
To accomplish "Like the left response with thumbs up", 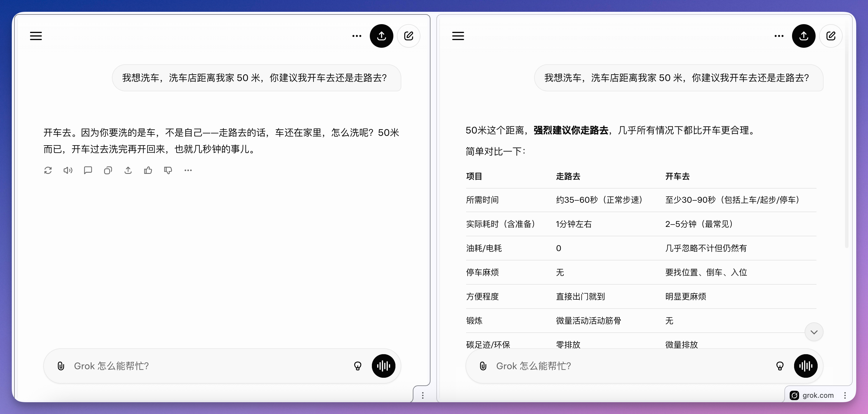I will point(148,170).
